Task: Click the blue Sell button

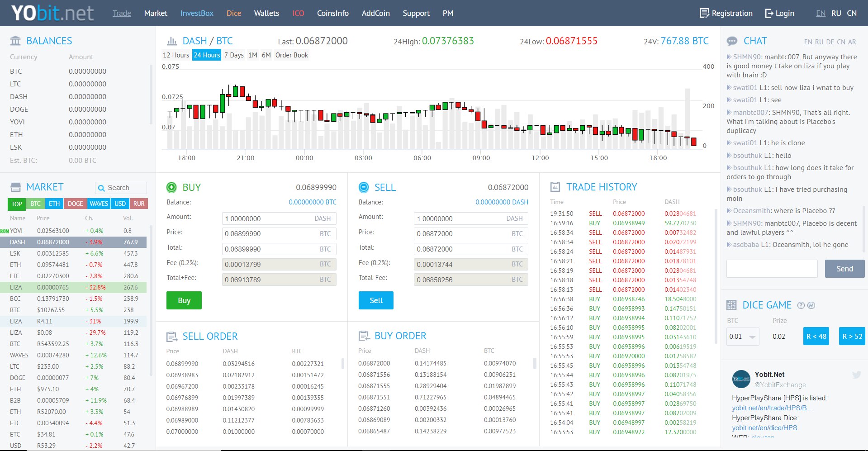Action: 376,300
